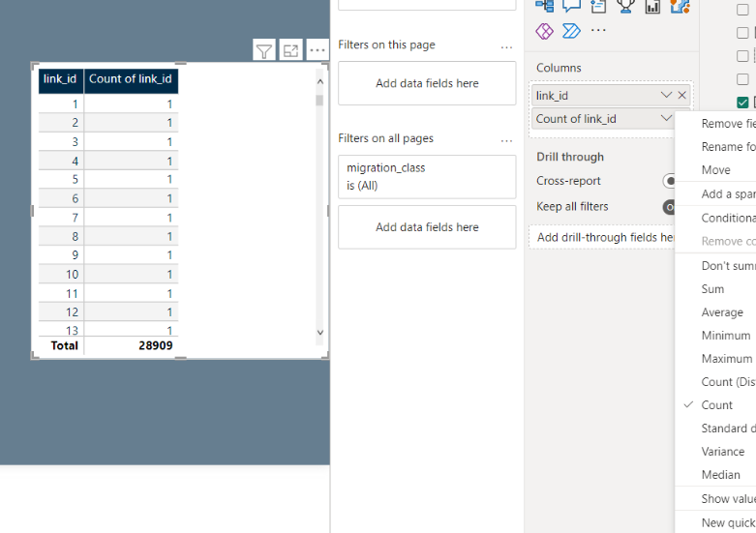Open options for Filters on this page
The height and width of the screenshot is (533, 756).
(506, 47)
